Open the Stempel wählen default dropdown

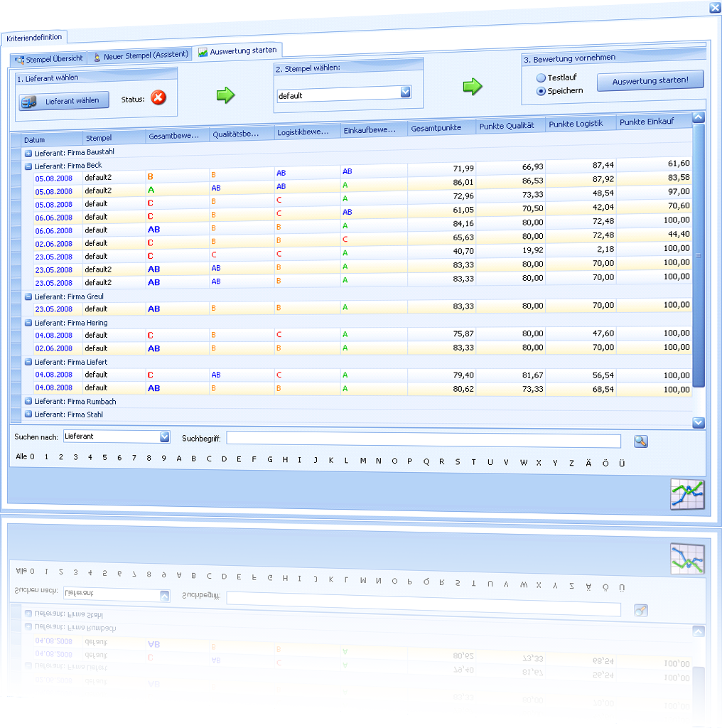(405, 92)
